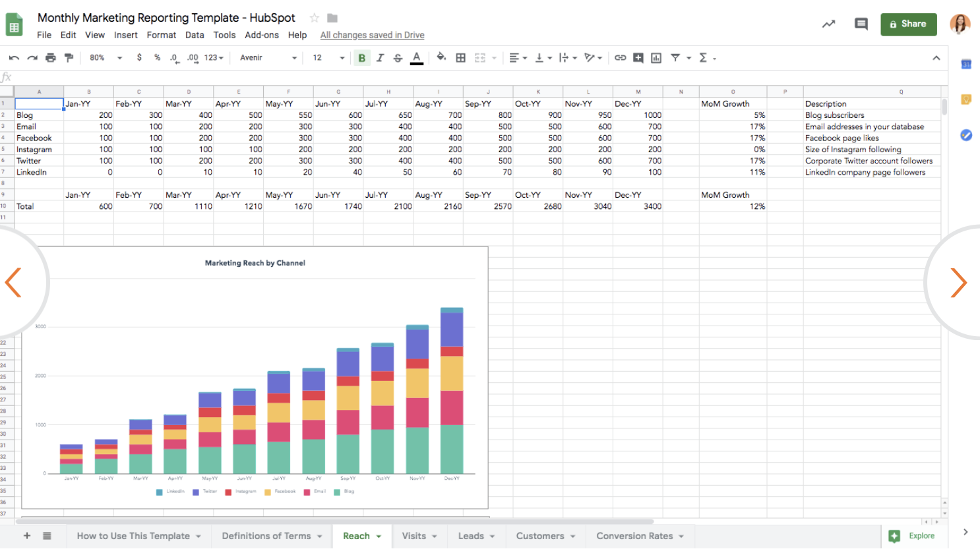Toggle italic formatting
Screen dimensions: 980x551
[x=380, y=58]
